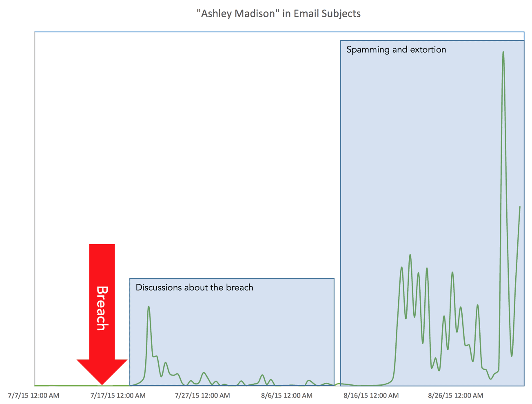
Task: Select the "Discussions about the breach" label
Action: 194,287
